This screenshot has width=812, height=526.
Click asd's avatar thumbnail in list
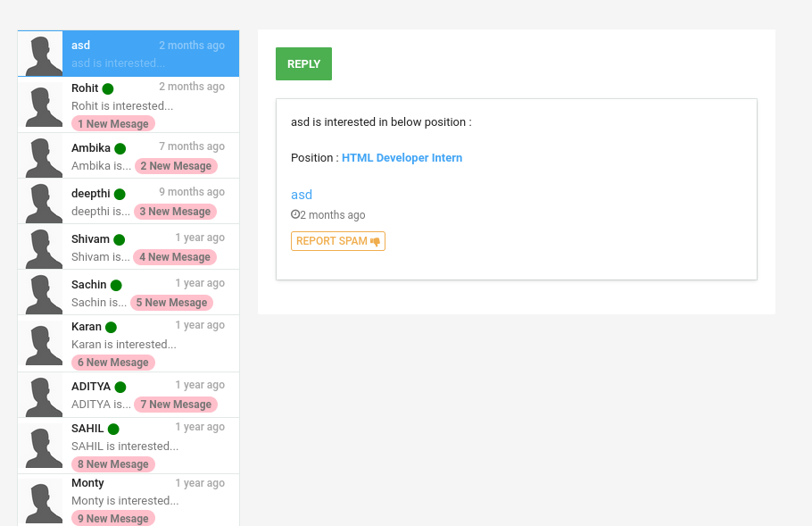(40, 54)
